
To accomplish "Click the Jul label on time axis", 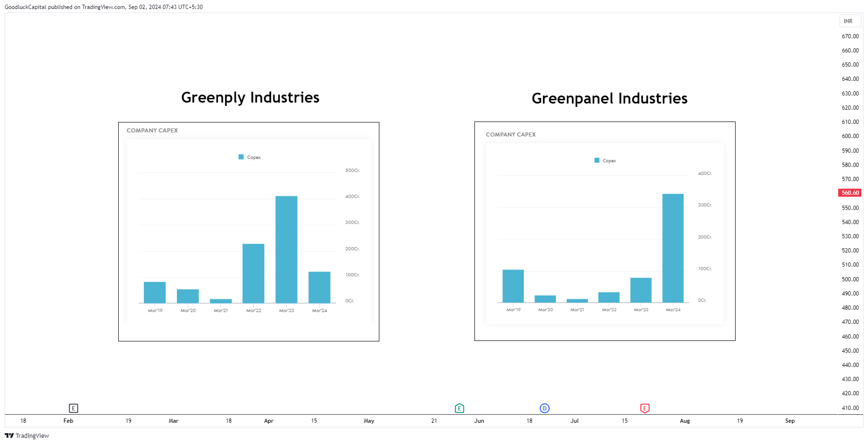I will click(574, 421).
